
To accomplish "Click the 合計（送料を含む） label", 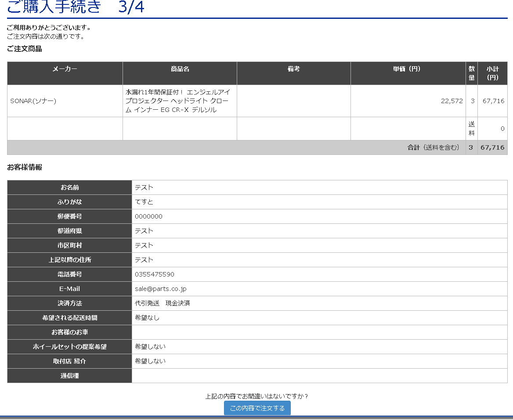I will click(433, 147).
